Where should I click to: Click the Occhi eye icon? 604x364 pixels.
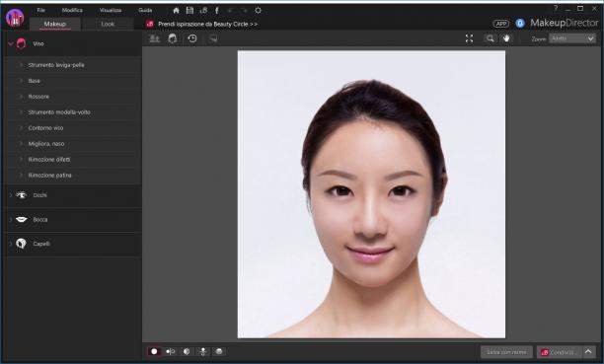21,195
